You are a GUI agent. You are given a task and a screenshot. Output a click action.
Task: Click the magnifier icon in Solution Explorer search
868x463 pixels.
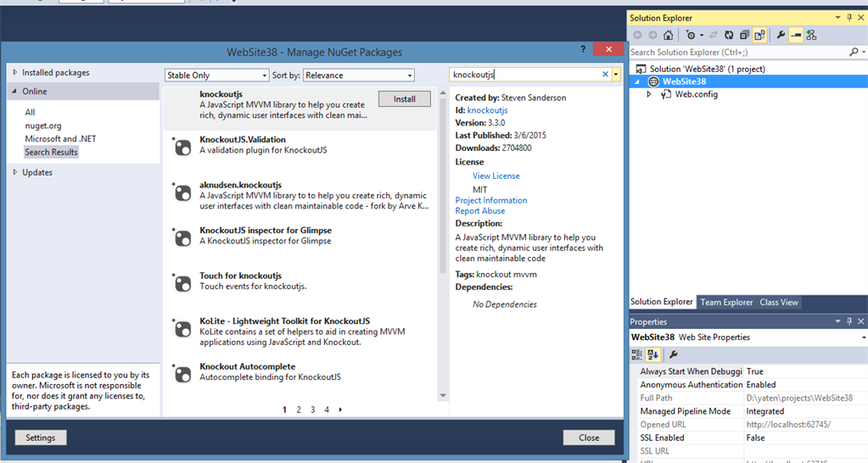click(x=854, y=52)
